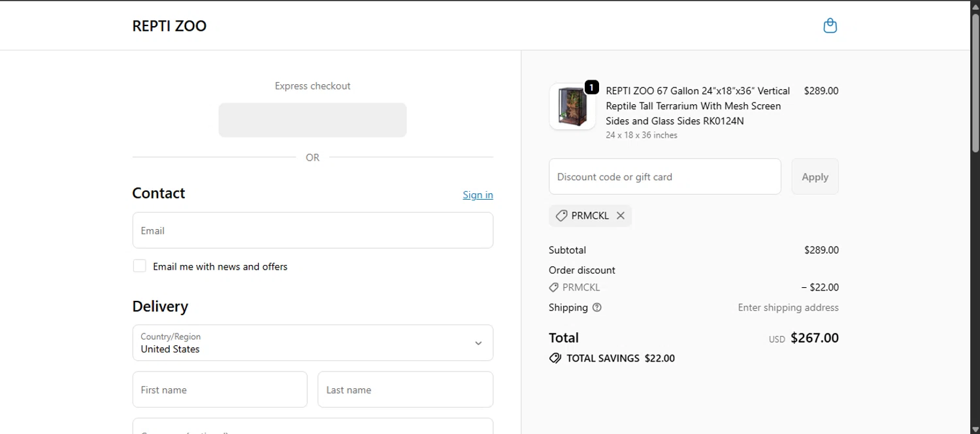980x434 pixels.
Task: Click the page vertical scrollbar
Action: coord(975,85)
